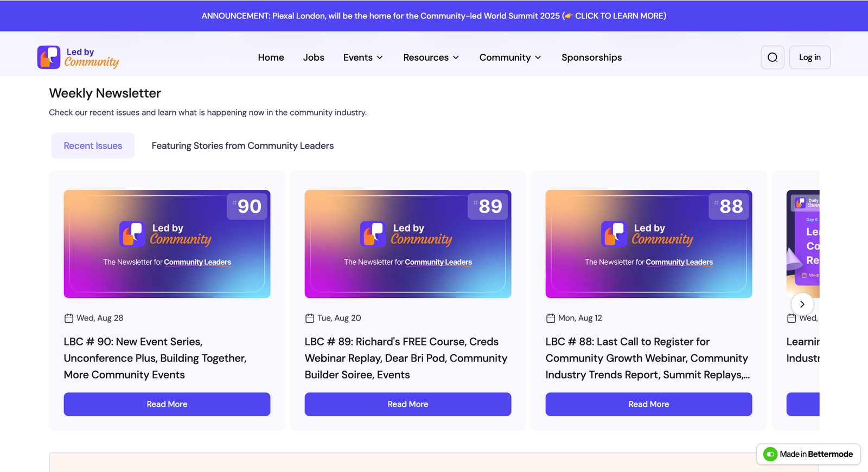Viewport: 868px width, 472px height.
Task: Click the Led by Community logo
Action: pos(78,58)
